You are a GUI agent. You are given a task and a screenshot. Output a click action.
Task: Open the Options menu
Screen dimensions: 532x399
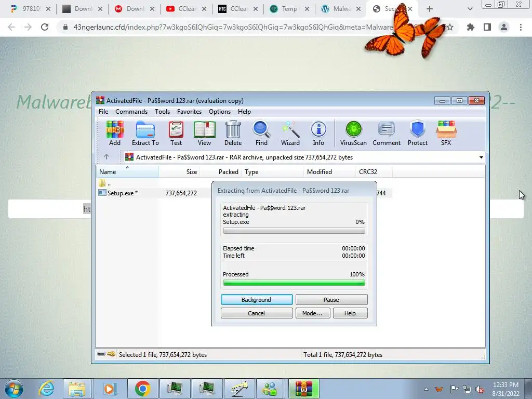click(x=220, y=112)
